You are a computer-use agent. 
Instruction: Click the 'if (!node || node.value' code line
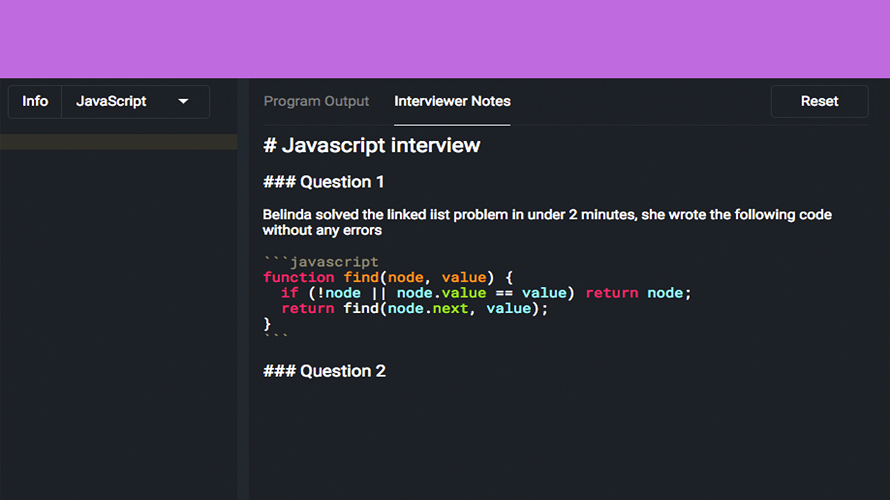[486, 293]
